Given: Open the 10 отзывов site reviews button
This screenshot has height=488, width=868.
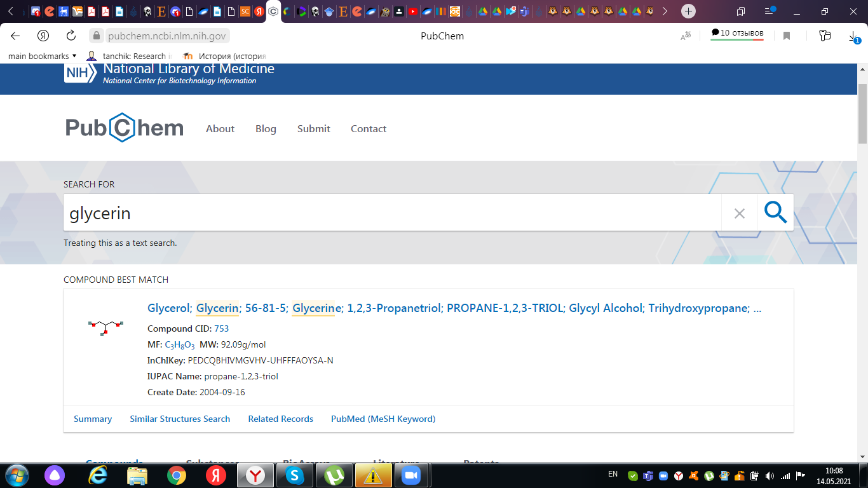Looking at the screenshot, I should pyautogui.click(x=737, y=34).
